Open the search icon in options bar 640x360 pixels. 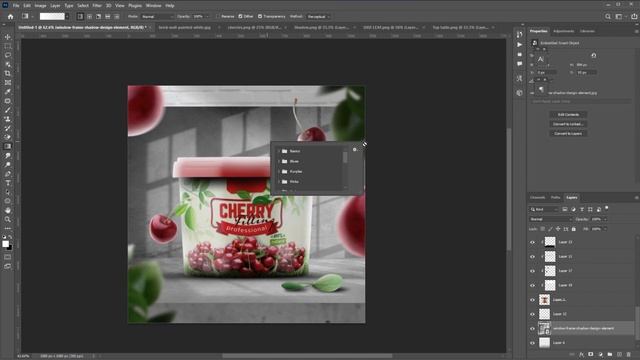[x=608, y=17]
